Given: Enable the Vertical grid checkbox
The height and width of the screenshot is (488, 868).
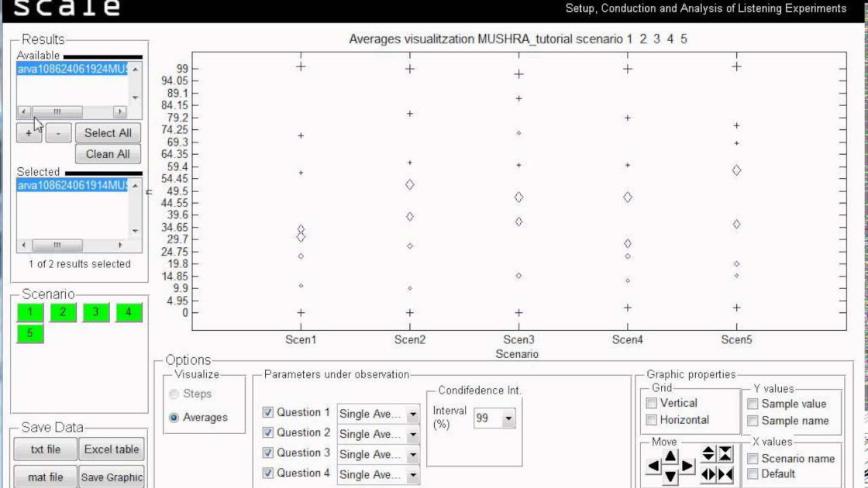Looking at the screenshot, I should click(652, 403).
